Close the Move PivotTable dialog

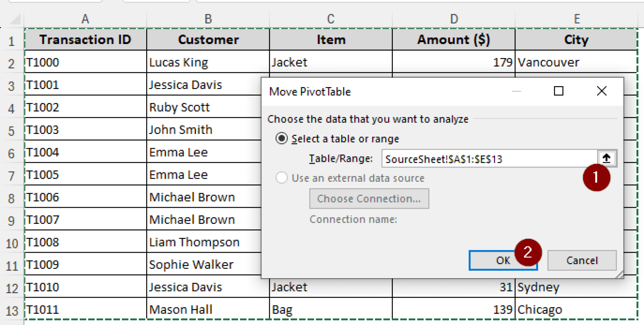pos(602,91)
